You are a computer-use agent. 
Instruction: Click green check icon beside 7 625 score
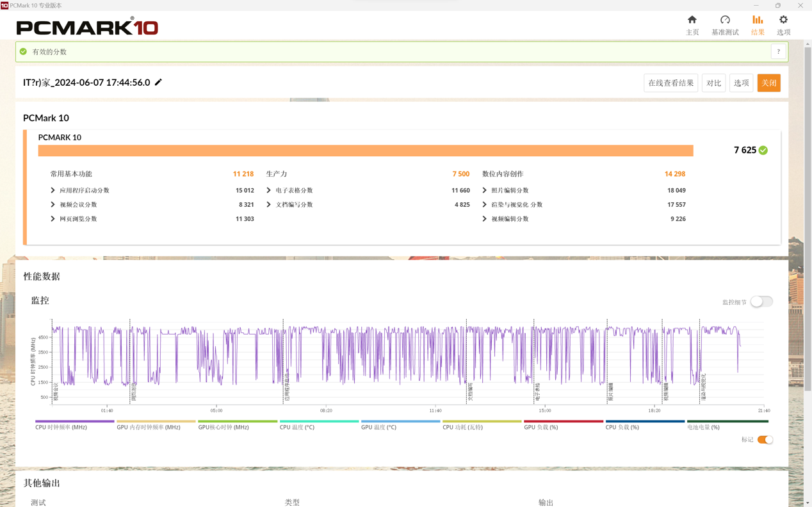click(x=763, y=150)
